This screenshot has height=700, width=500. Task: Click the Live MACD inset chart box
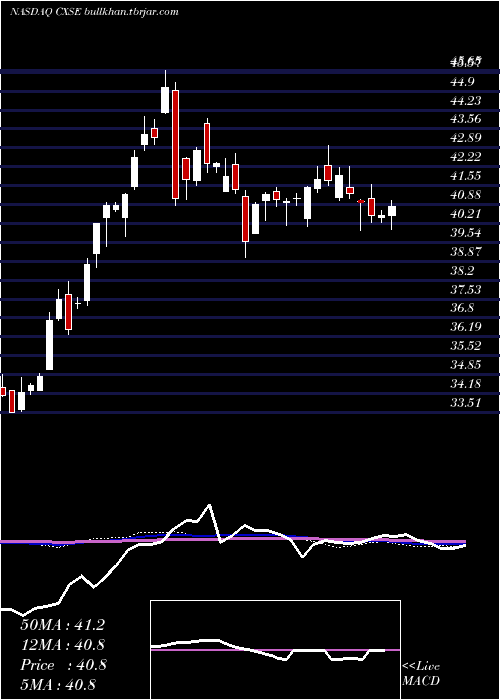coord(275,650)
